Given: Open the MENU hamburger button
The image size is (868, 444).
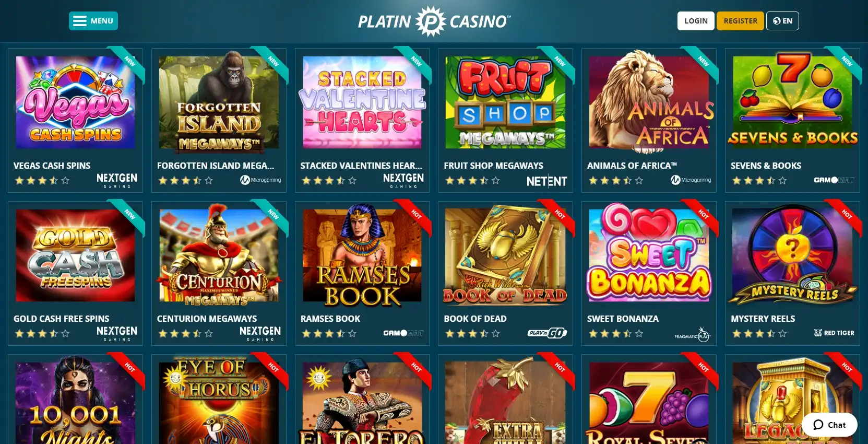Looking at the screenshot, I should click(x=93, y=21).
